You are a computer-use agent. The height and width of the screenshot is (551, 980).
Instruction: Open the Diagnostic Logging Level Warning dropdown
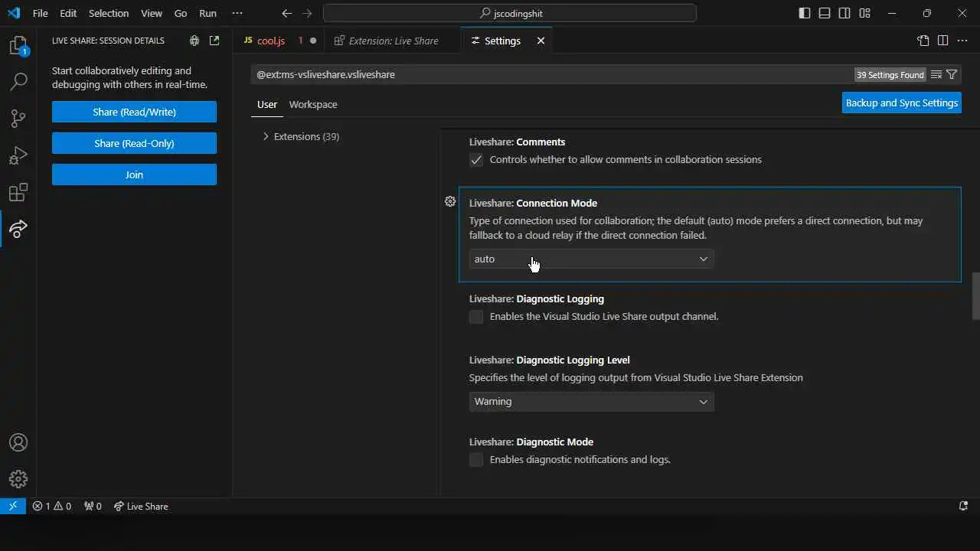pos(591,401)
